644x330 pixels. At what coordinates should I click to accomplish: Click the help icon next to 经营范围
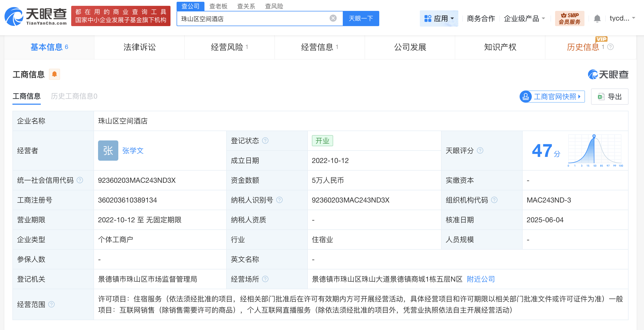(51, 304)
